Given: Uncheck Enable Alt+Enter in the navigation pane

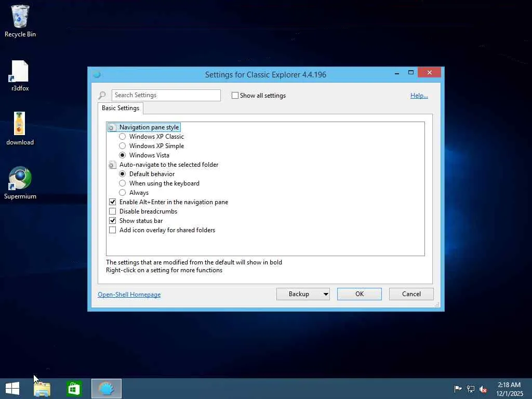Looking at the screenshot, I should click(112, 202).
